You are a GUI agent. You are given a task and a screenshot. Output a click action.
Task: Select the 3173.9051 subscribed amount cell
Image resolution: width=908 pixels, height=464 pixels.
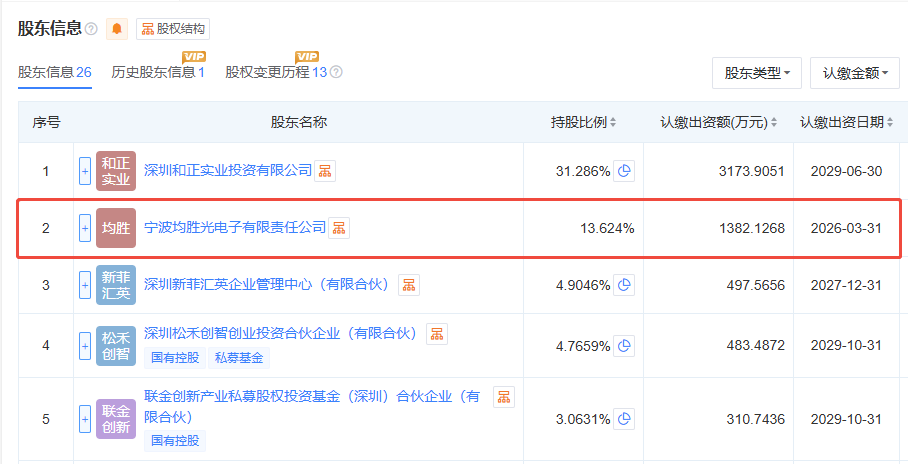752,171
